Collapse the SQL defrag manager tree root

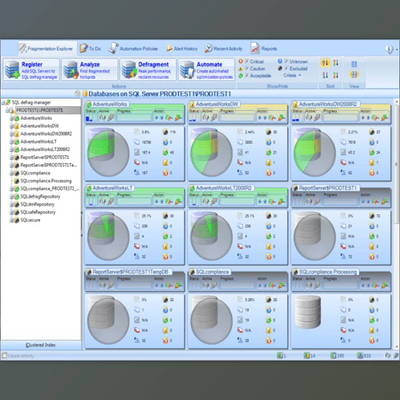click(3, 103)
